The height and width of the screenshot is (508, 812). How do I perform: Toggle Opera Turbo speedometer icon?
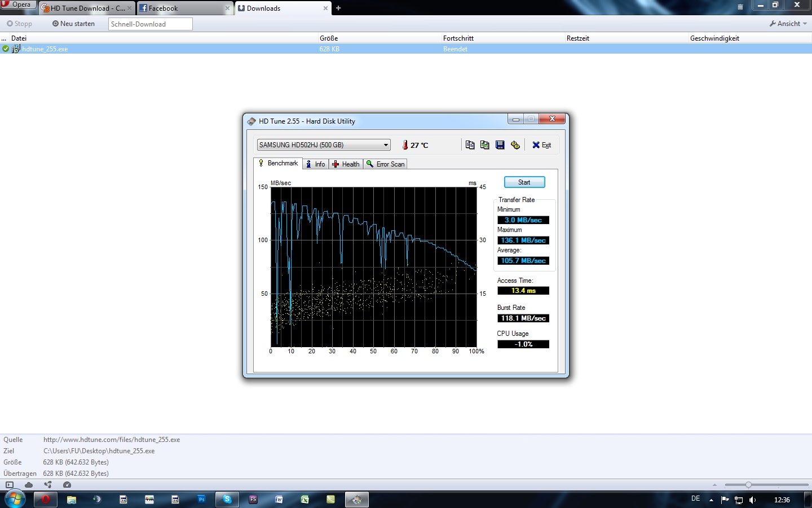pos(67,485)
